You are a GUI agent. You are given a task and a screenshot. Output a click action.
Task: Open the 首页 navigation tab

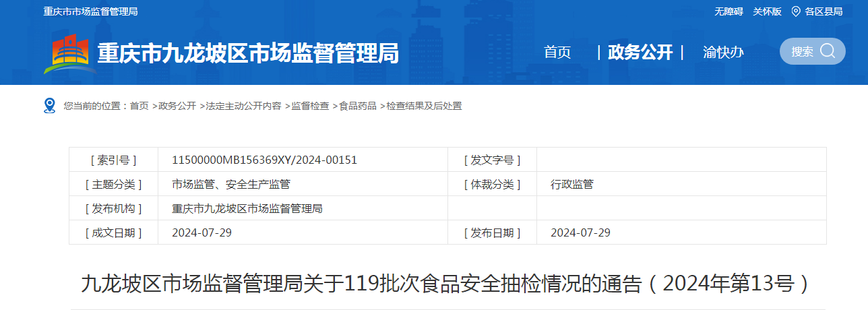(x=557, y=52)
